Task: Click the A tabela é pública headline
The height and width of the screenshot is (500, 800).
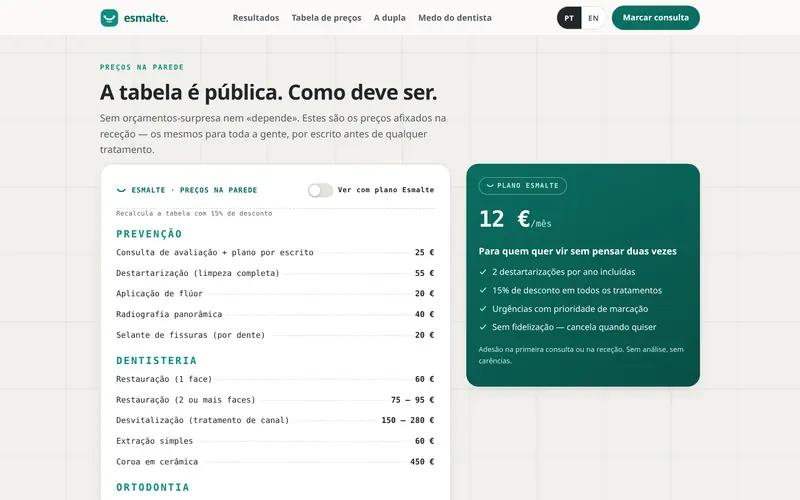Action: coord(268,92)
